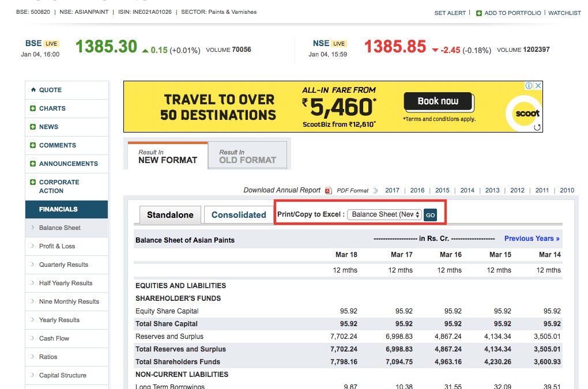
Task: Click the SECTOR: Paints & Varnishes text
Action: [219, 12]
